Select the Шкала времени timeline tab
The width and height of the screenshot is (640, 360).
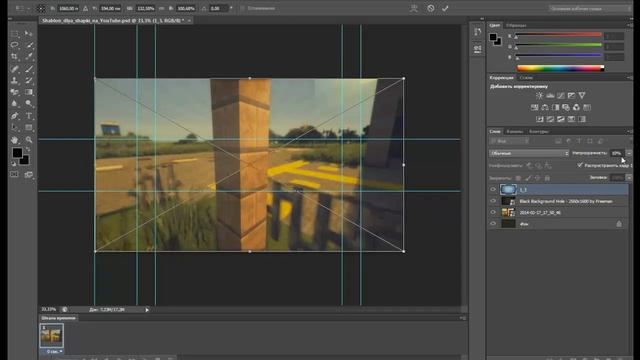(58, 318)
